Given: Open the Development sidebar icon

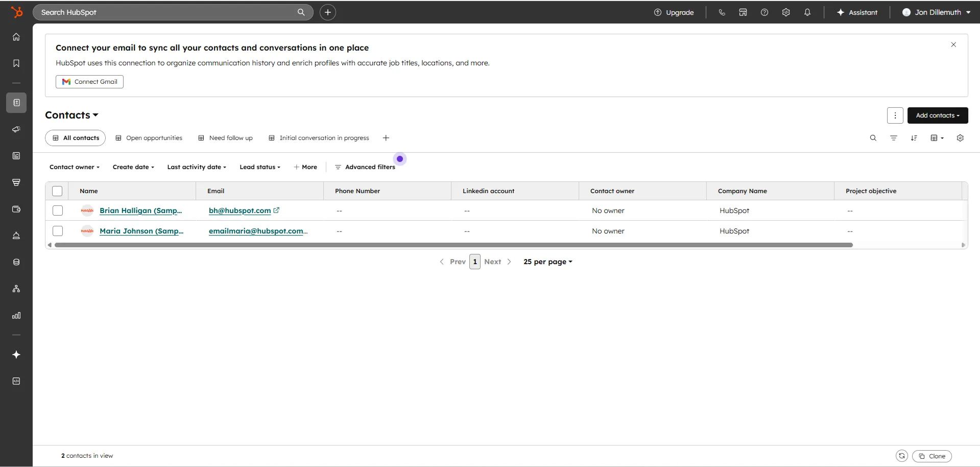Looking at the screenshot, I should (16, 381).
